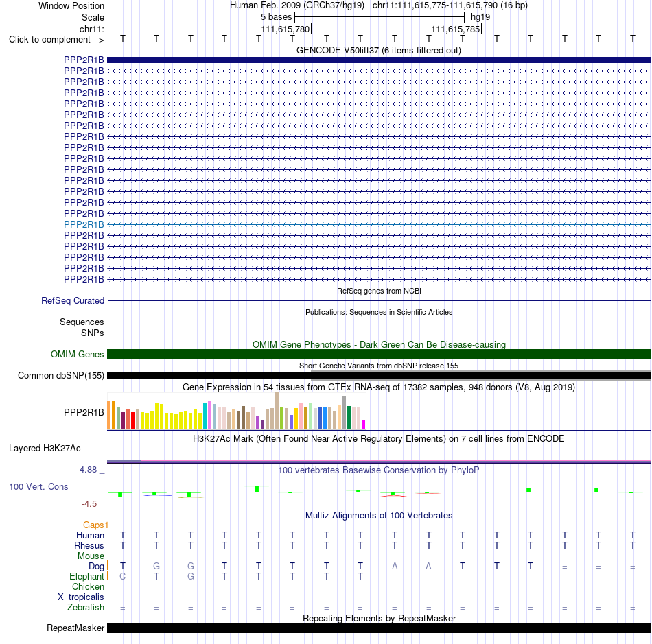652x644 pixels.
Task: Click the "Sequences" track label
Action: [82, 322]
